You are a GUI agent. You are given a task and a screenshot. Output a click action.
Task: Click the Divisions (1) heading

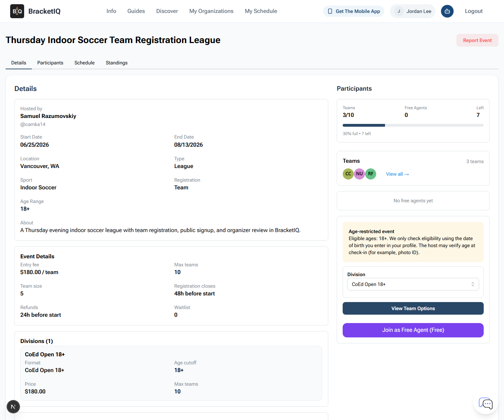tap(37, 341)
